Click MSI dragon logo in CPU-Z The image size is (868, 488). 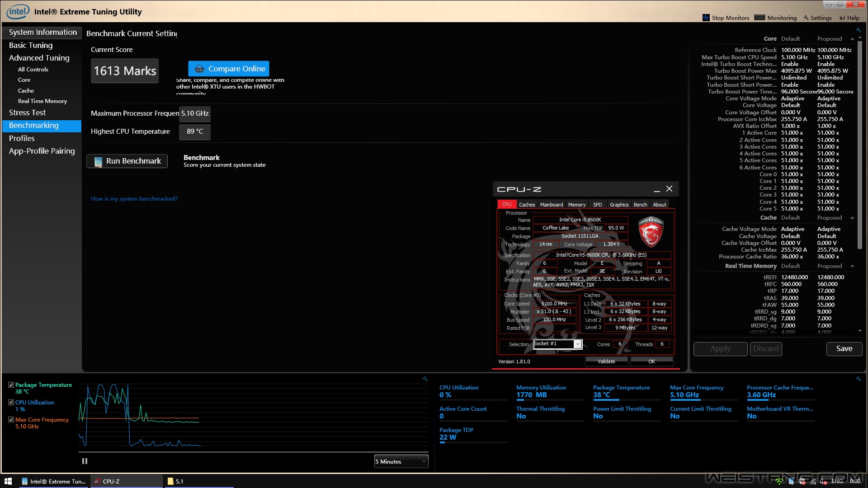(651, 232)
